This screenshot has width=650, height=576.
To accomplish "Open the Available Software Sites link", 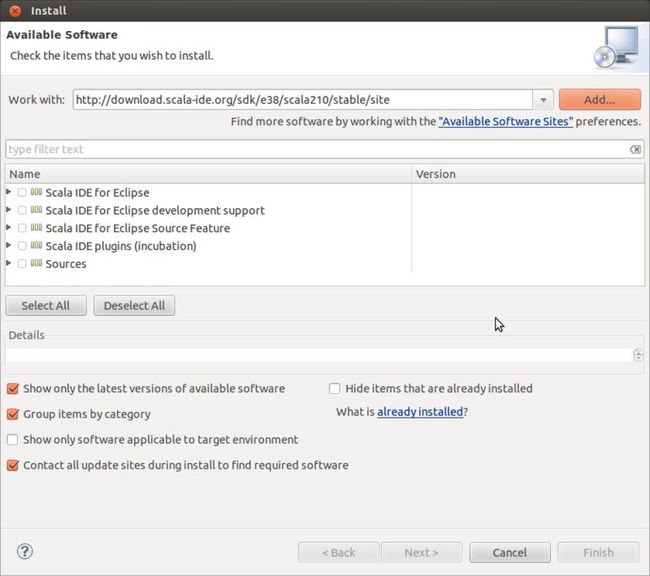I will [x=506, y=122].
